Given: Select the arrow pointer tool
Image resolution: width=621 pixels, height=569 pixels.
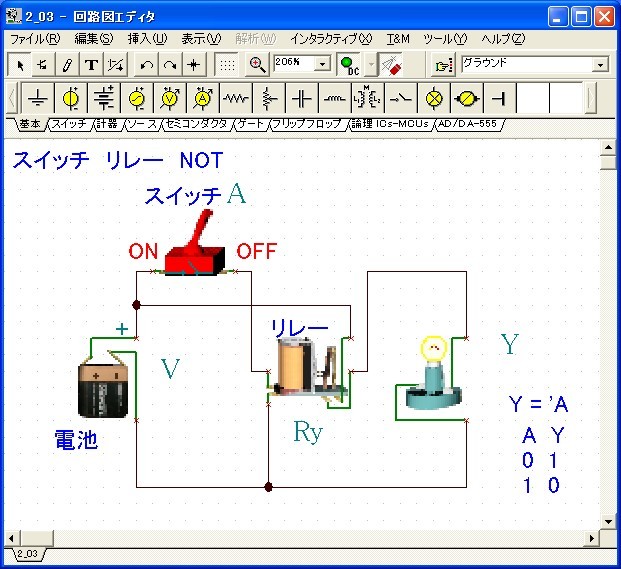Looking at the screenshot, I should pyautogui.click(x=20, y=64).
